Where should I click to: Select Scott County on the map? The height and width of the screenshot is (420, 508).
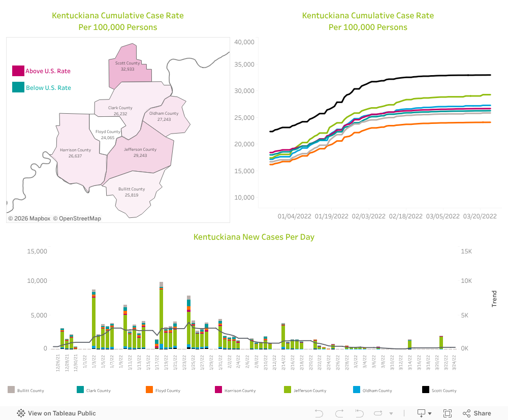[x=129, y=66]
